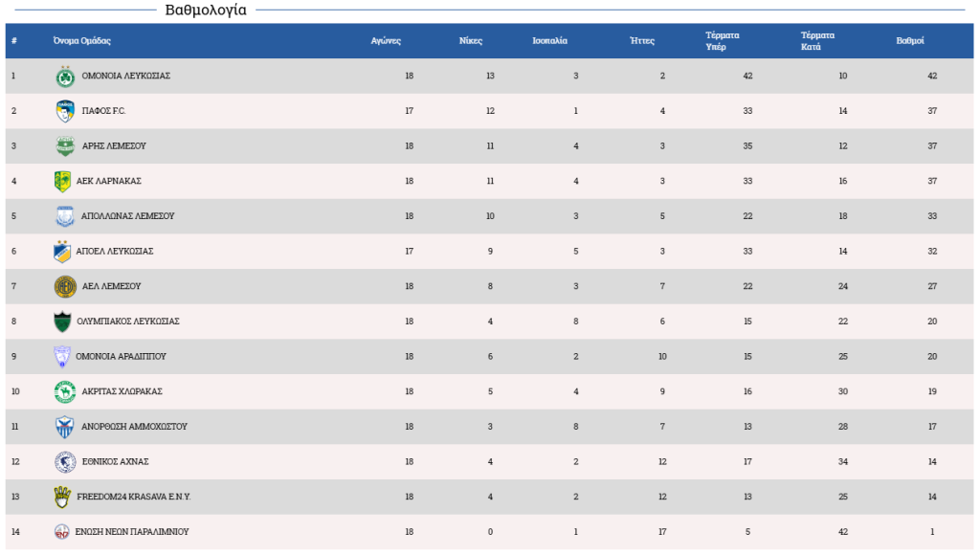Click the Omonoia Lefkosias team logo
Image resolution: width=980 pixels, height=555 pixels.
pyautogui.click(x=65, y=77)
